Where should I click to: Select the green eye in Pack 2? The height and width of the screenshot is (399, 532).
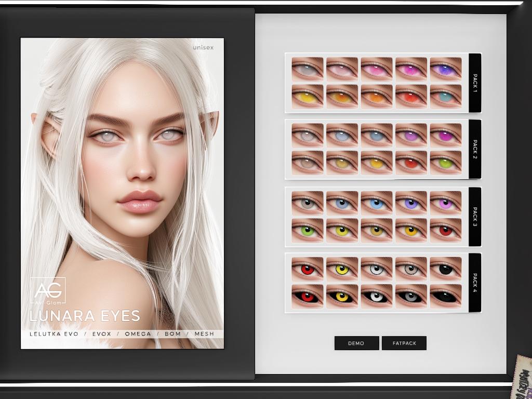pyautogui.click(x=446, y=163)
